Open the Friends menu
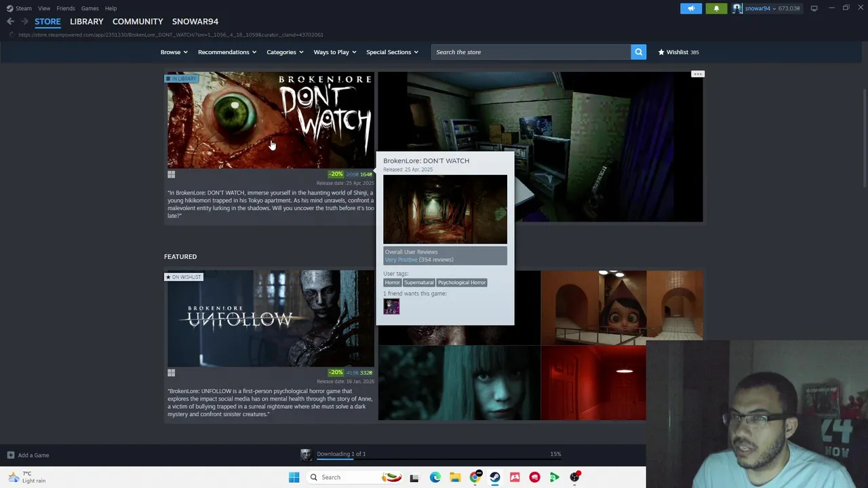 click(66, 8)
